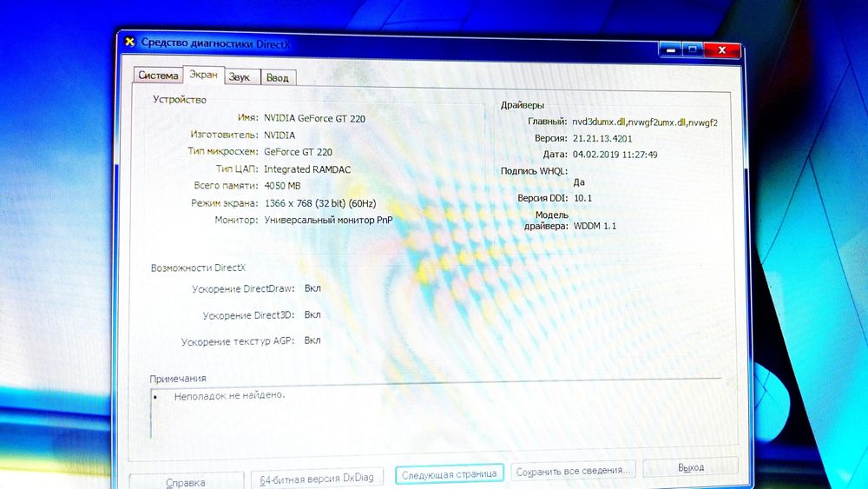Close the DirectX diagnostic window
This screenshot has width=868, height=489.
point(722,50)
